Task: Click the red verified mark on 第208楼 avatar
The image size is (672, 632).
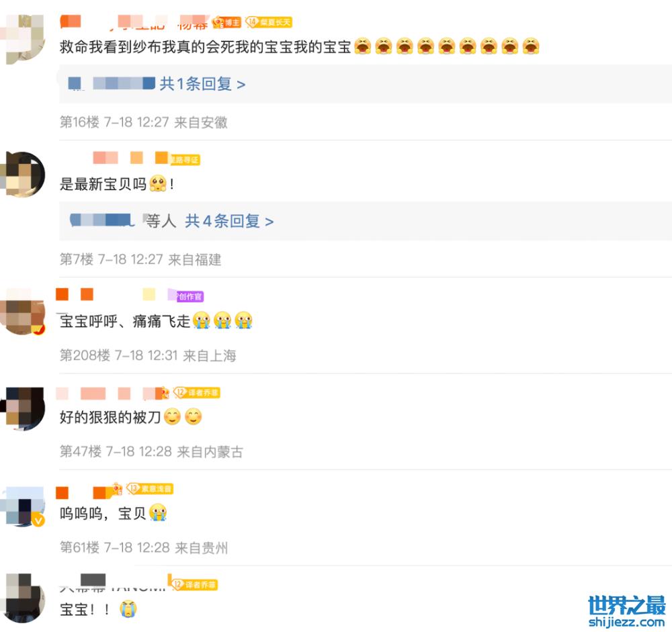Action: point(38,328)
